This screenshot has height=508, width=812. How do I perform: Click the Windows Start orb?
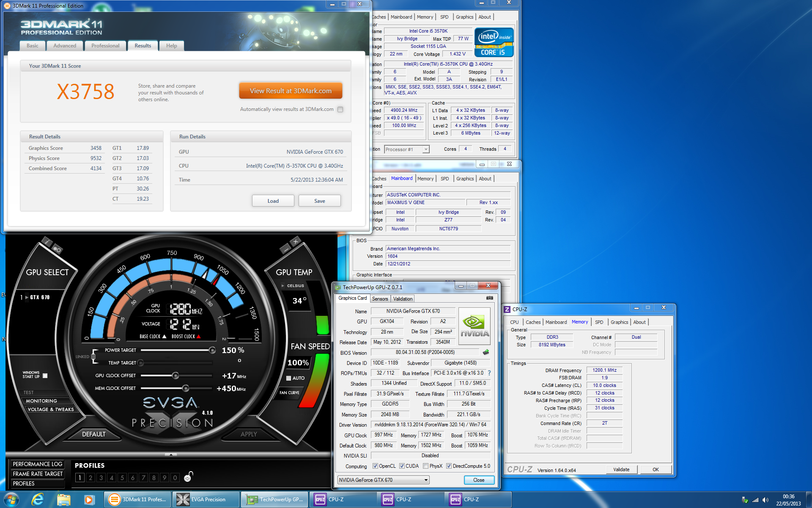pos(11,500)
